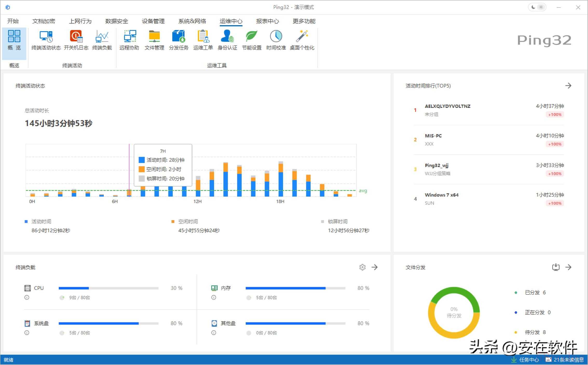The image size is (588, 365).
Task: Launch 远程协助 remote assistance
Action: (x=129, y=40)
